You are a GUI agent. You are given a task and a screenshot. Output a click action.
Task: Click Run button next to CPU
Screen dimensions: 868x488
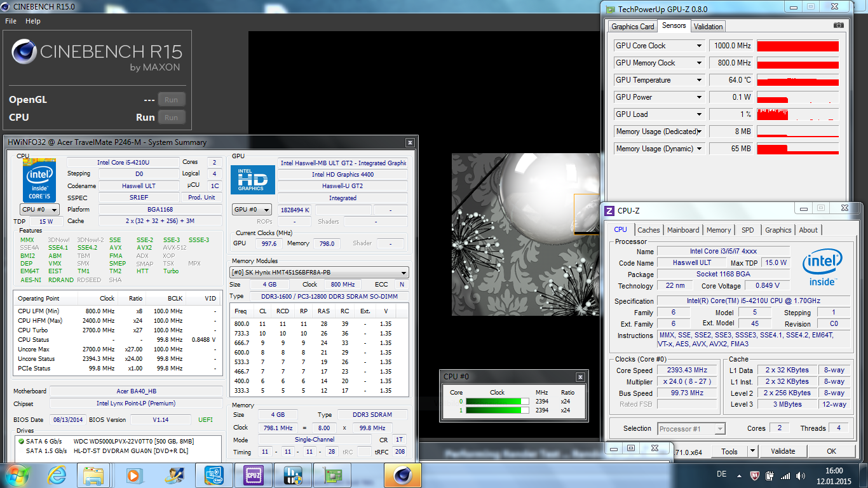[x=171, y=117]
